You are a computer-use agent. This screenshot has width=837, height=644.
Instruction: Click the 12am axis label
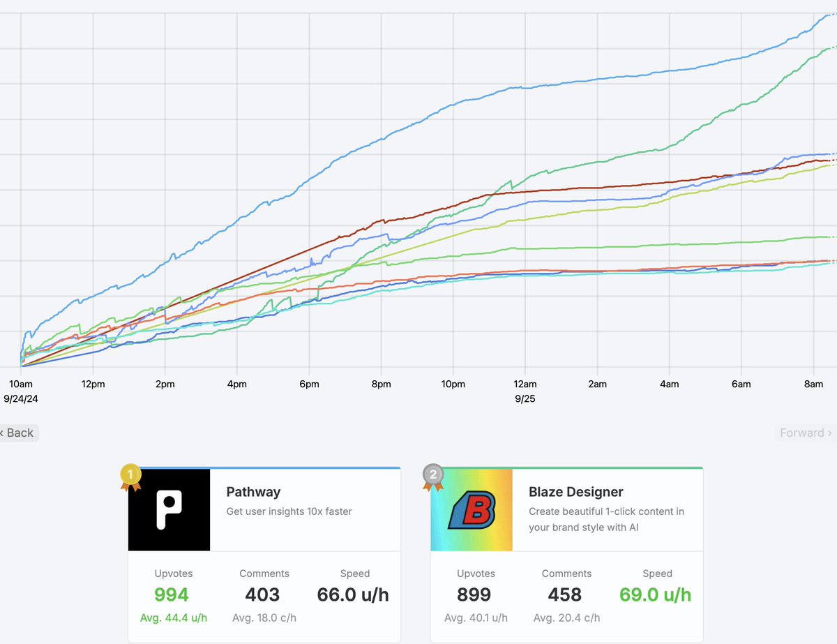click(x=525, y=384)
